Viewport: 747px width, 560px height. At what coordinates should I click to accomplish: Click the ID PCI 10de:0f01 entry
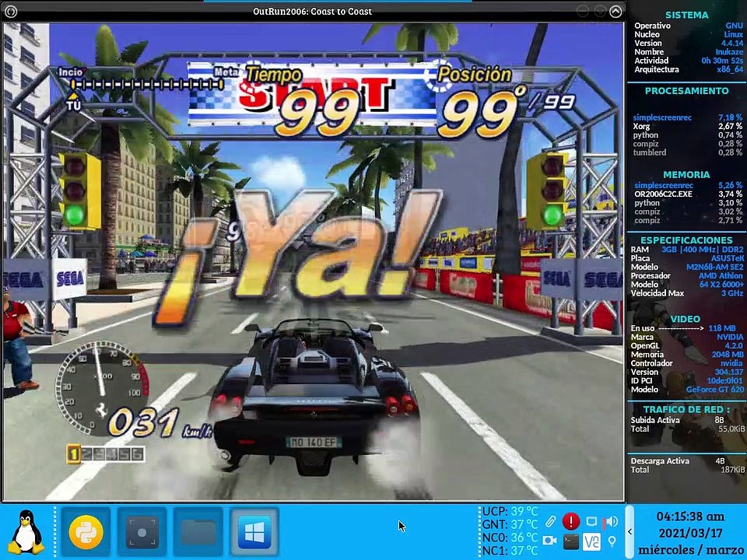click(687, 380)
